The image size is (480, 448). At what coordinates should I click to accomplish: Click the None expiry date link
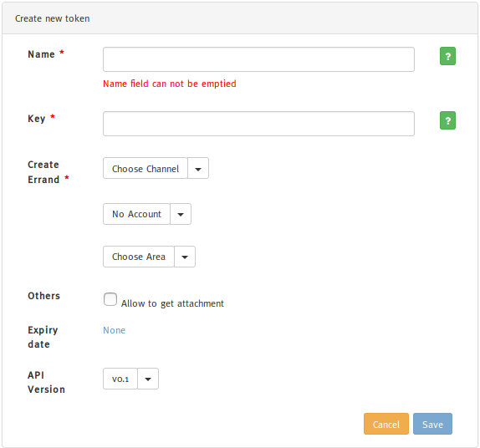[x=115, y=330]
